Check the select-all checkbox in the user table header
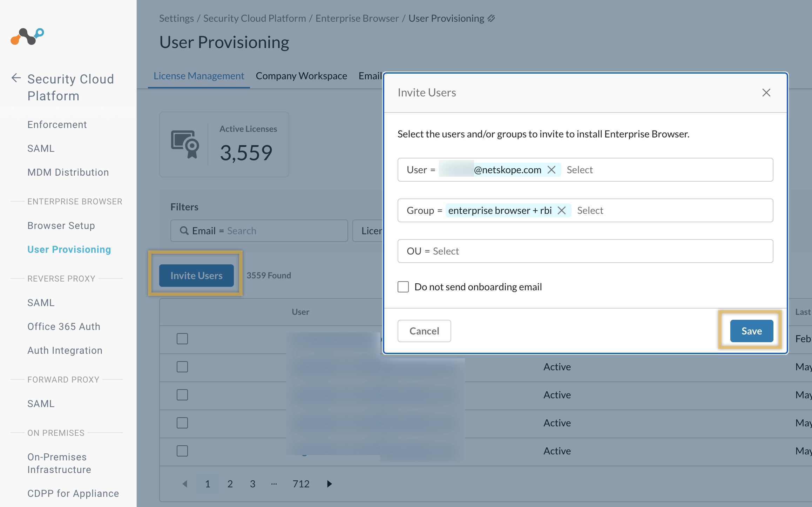The width and height of the screenshot is (812, 507). pyautogui.click(x=182, y=312)
